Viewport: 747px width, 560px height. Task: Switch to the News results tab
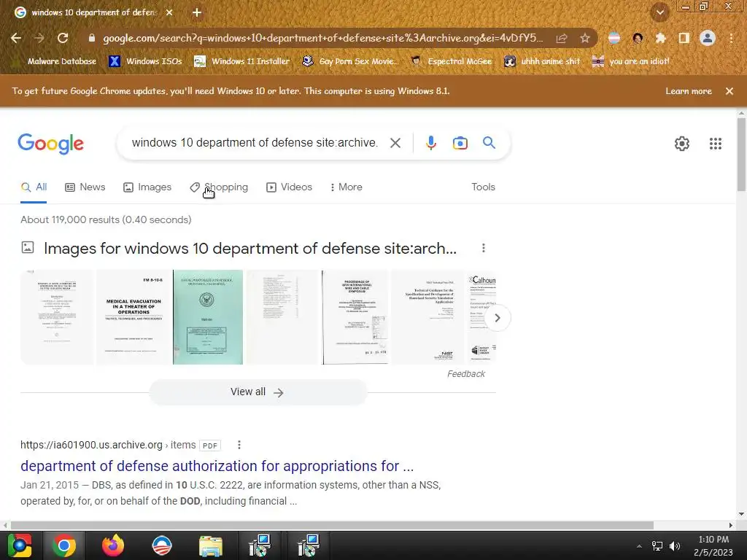pyautogui.click(x=85, y=187)
